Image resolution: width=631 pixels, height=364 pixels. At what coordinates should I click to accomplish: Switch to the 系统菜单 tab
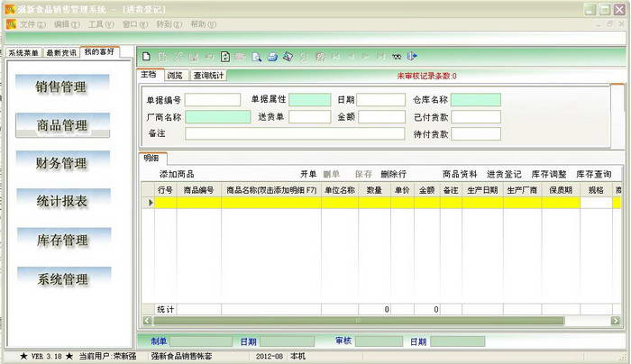(23, 52)
